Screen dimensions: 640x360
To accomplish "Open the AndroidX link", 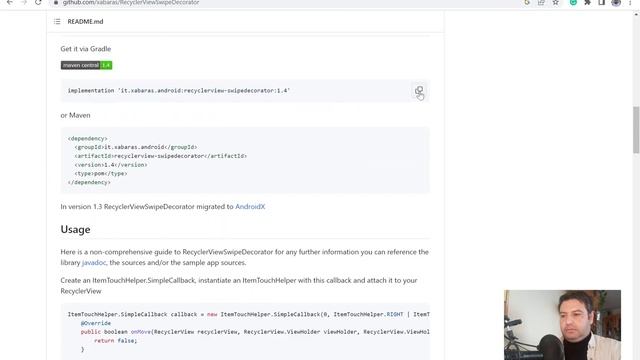I will (x=250, y=207).
